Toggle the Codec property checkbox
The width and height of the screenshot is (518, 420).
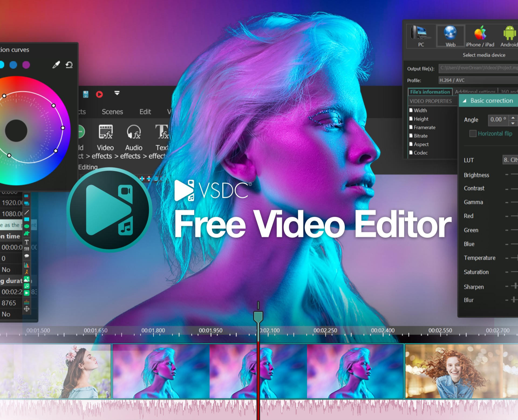coord(411,153)
